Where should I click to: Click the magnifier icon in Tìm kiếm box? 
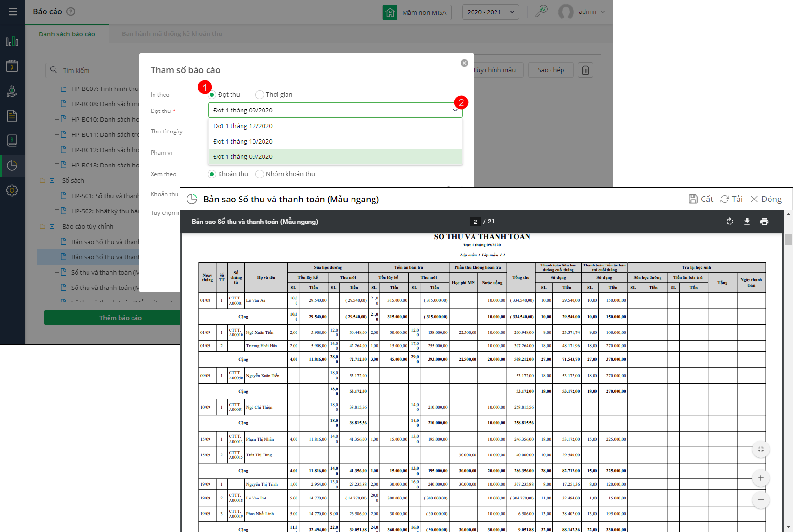[54, 70]
